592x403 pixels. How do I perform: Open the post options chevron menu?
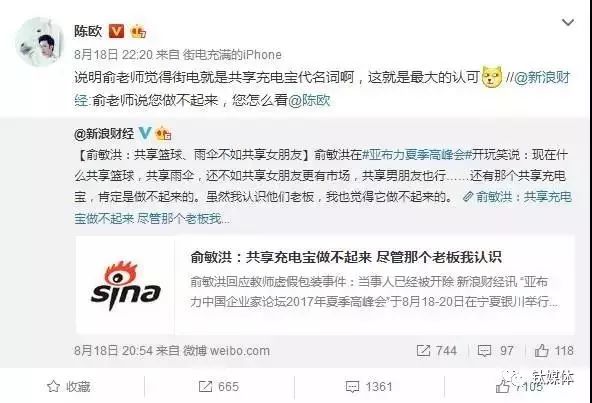tap(568, 23)
